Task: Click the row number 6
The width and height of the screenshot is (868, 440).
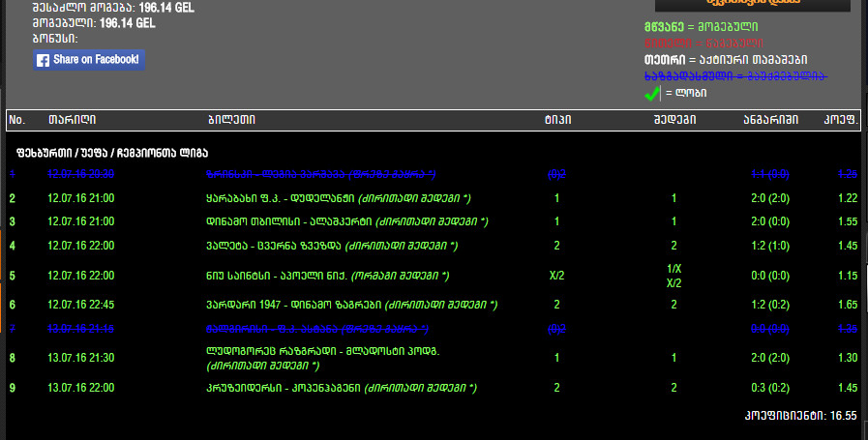Action: point(13,305)
